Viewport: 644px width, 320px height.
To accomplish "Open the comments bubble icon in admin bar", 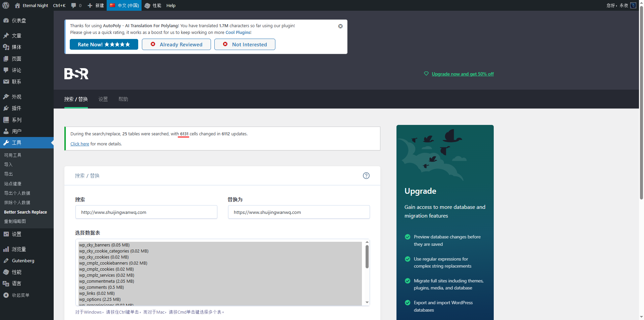I will (73, 5).
